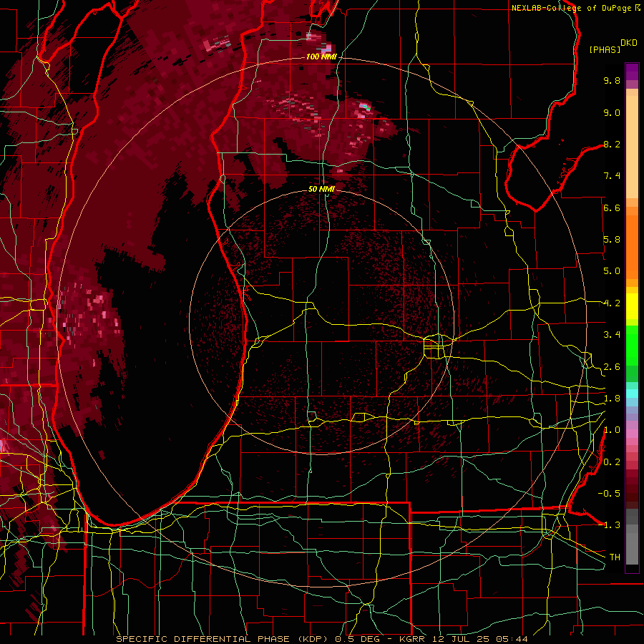Click the 7.4 scale value

pos(612,176)
